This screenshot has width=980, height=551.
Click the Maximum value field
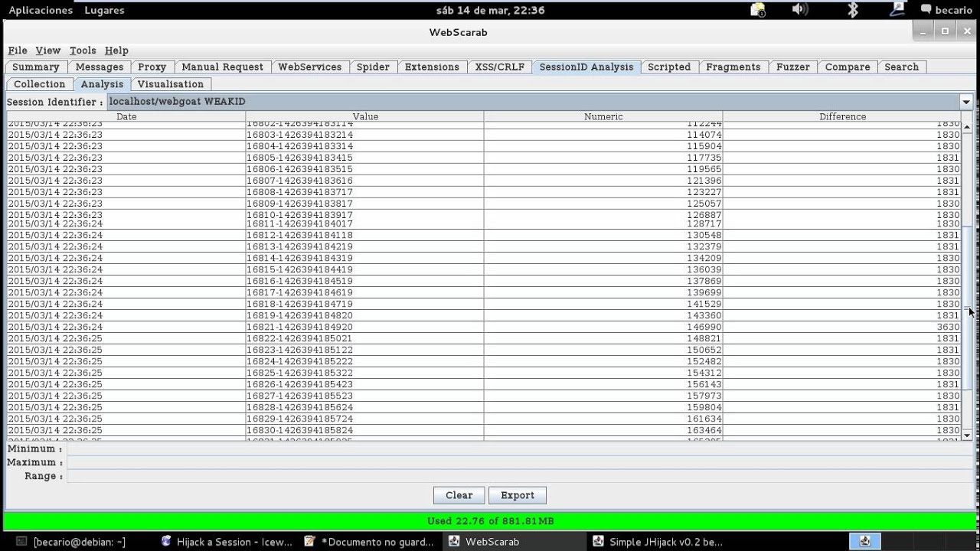(520, 463)
